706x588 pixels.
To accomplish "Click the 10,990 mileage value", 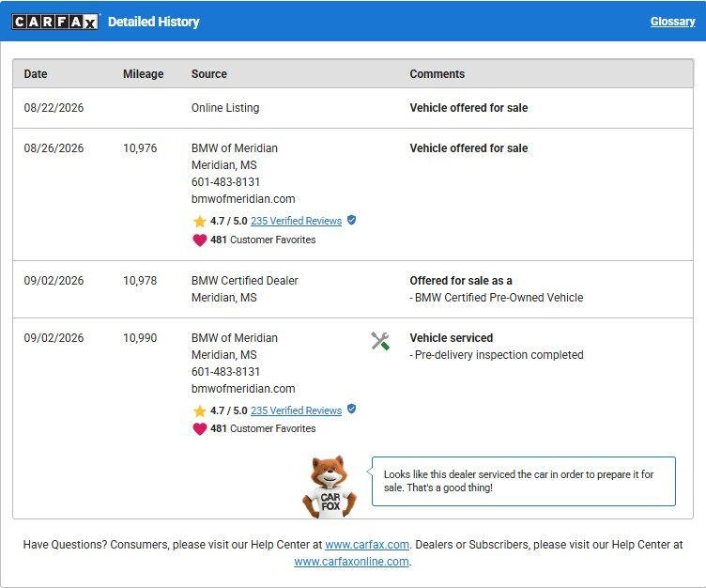I will [x=140, y=338].
